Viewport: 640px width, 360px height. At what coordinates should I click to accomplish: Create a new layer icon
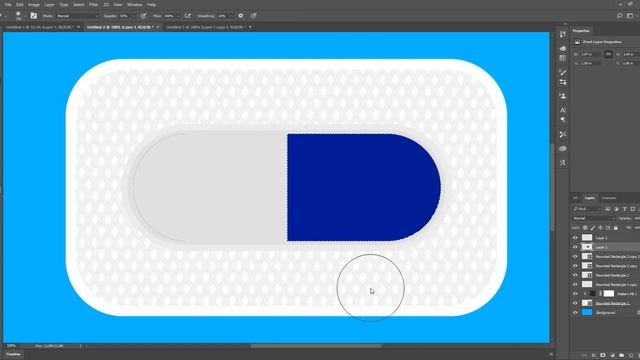tap(631, 355)
